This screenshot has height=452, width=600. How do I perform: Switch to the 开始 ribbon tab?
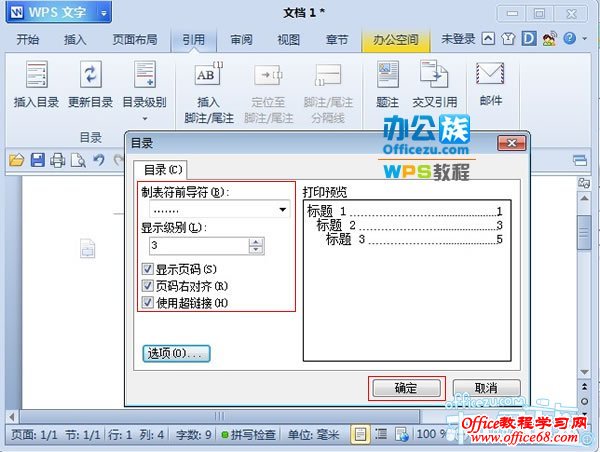tap(28, 39)
